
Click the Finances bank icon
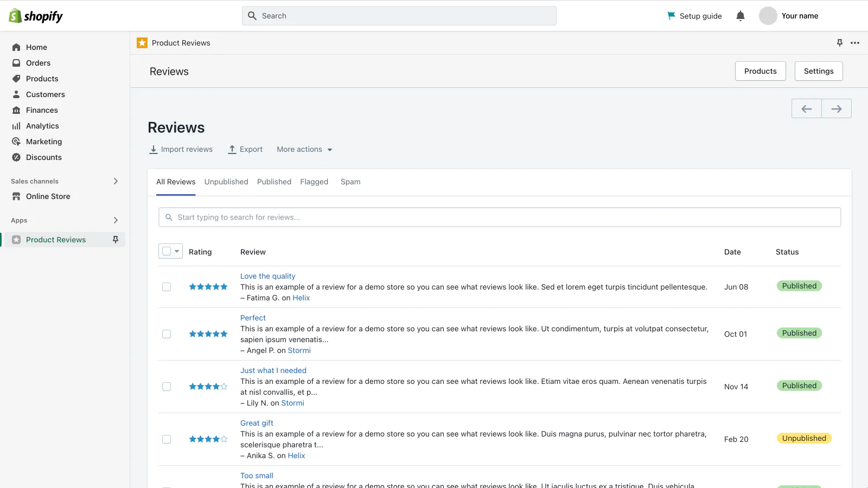pos(16,110)
